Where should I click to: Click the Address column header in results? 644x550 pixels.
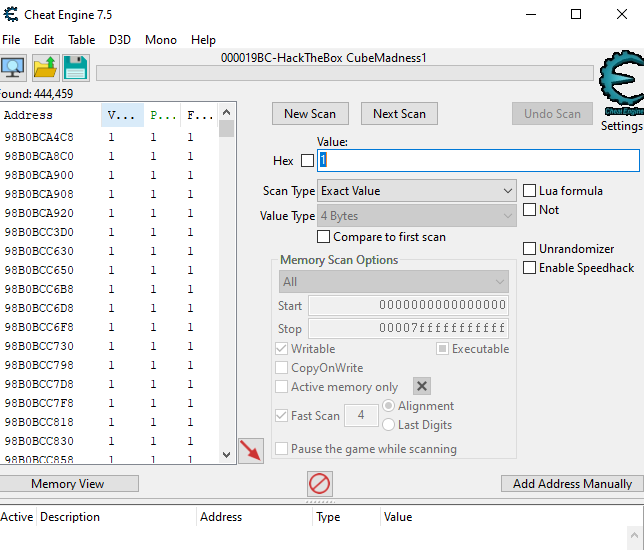tap(51, 115)
